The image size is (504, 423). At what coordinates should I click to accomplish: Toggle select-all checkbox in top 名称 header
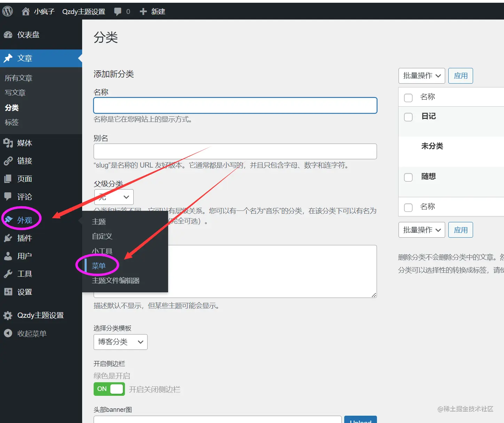click(408, 98)
